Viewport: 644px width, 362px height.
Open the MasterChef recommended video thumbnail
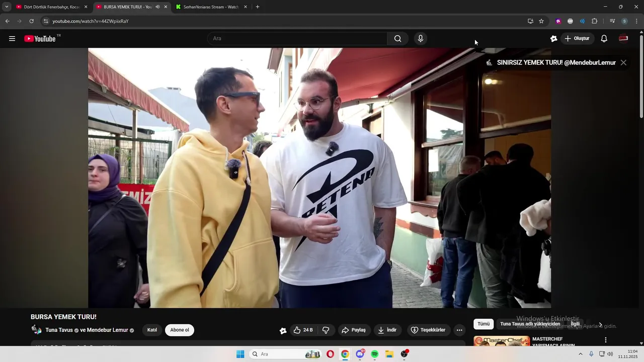pos(502,341)
